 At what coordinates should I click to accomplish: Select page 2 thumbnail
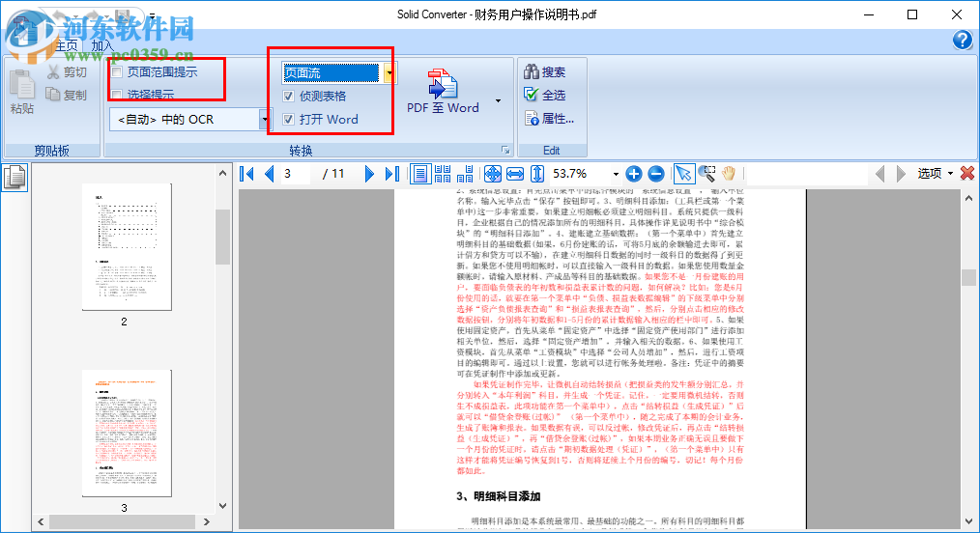pos(127,246)
